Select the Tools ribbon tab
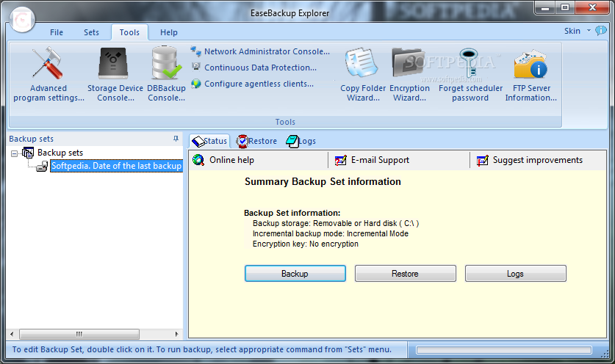Image resolution: width=615 pixels, height=364 pixels. 129,32
